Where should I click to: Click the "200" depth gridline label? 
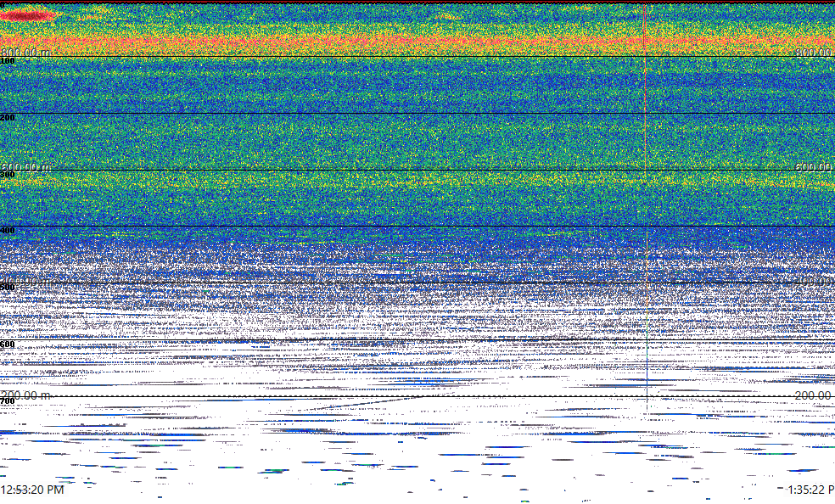coord(8,118)
